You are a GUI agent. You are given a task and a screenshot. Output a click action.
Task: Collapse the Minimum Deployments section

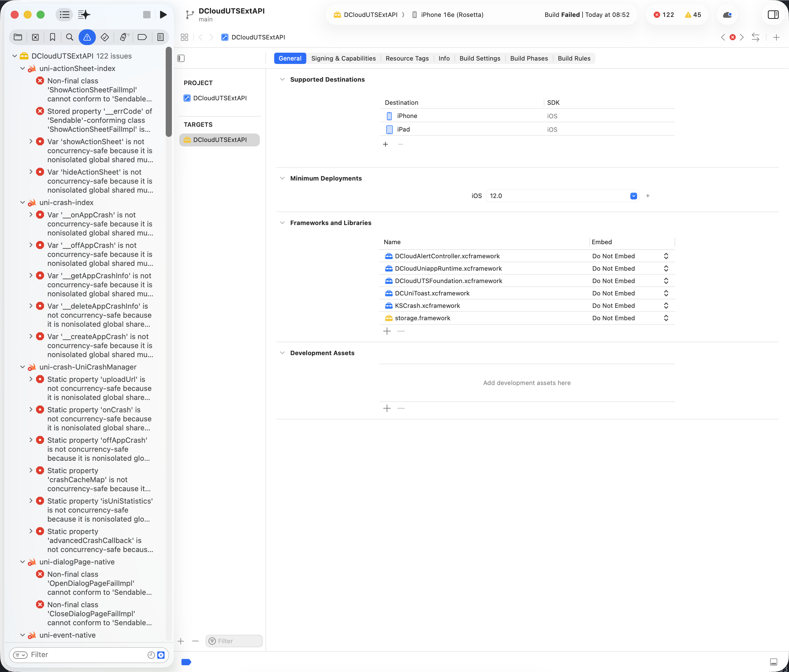point(282,179)
